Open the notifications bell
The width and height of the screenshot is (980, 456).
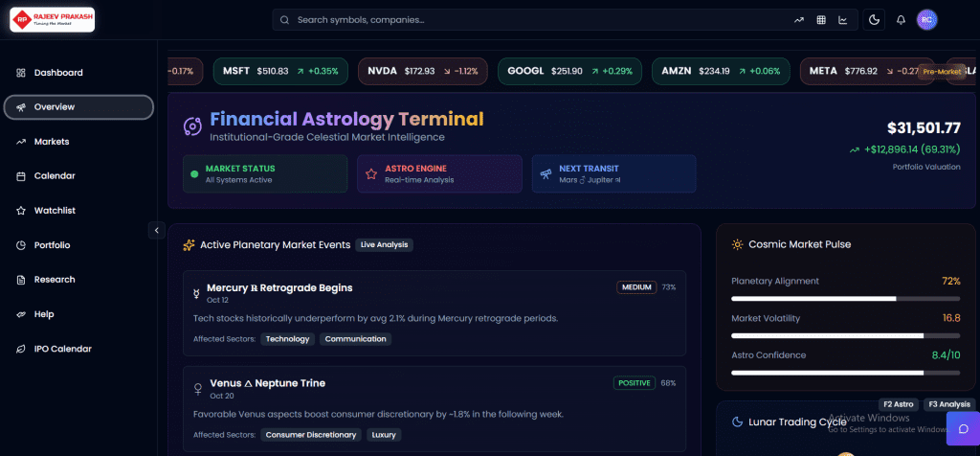(x=901, y=19)
